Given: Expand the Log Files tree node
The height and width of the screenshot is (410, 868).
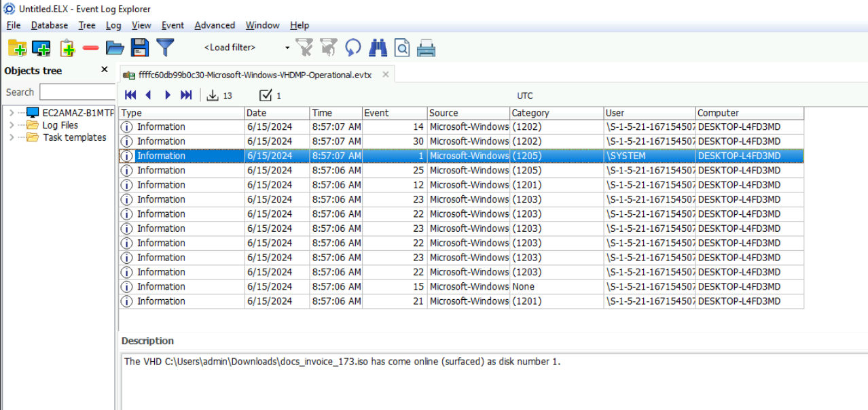Looking at the screenshot, I should click(x=12, y=125).
